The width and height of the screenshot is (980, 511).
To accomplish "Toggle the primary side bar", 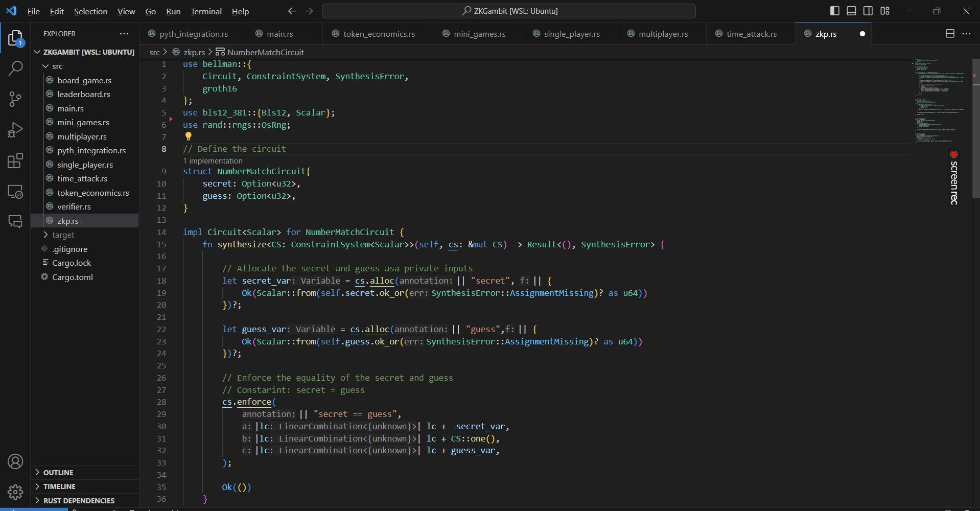I will tap(834, 11).
